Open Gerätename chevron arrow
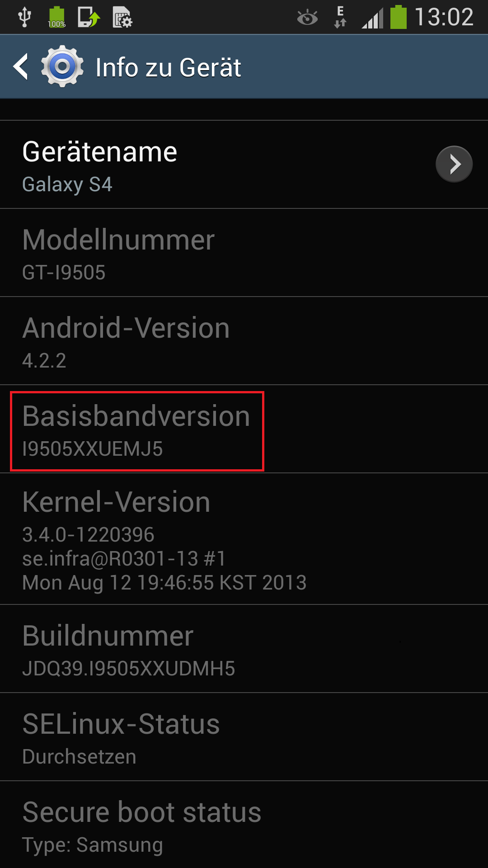The image size is (488, 868). coord(454,164)
